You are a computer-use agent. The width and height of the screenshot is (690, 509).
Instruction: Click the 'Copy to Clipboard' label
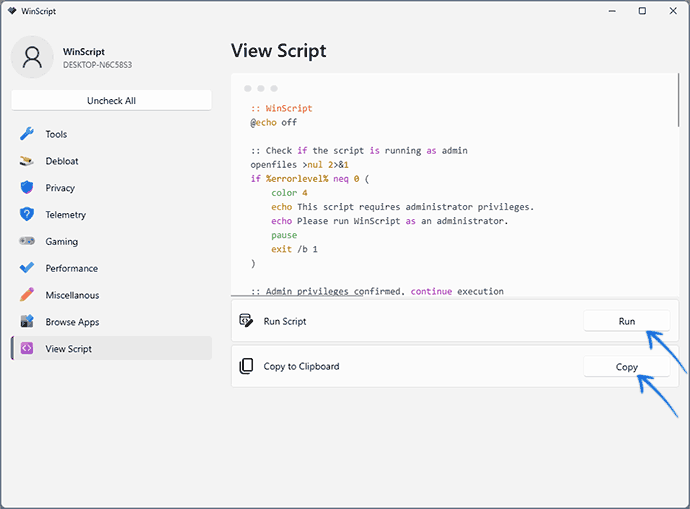coord(301,366)
